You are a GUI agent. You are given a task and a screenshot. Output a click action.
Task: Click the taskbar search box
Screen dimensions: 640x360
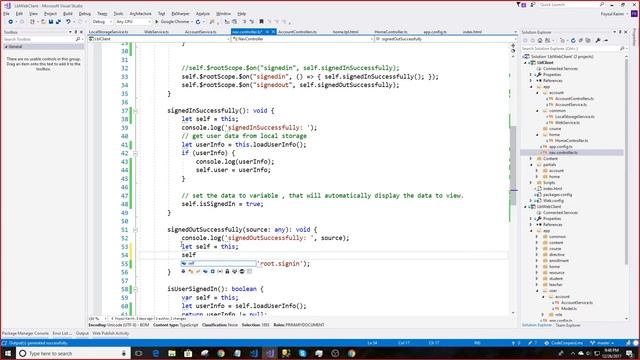(x=73, y=353)
